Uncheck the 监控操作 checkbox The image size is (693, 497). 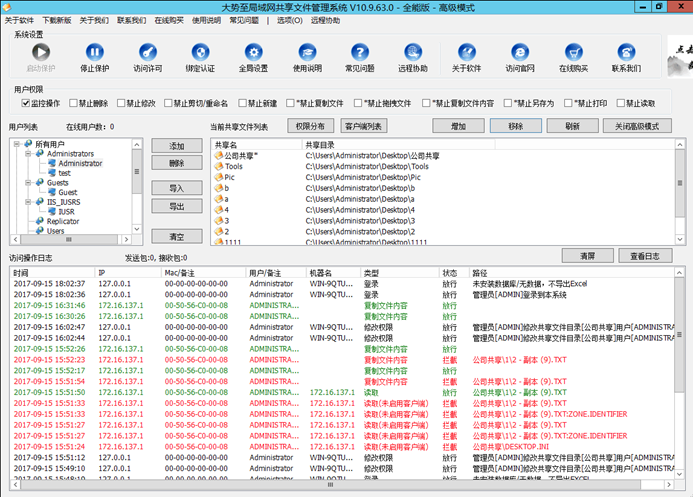pyautogui.click(x=26, y=103)
